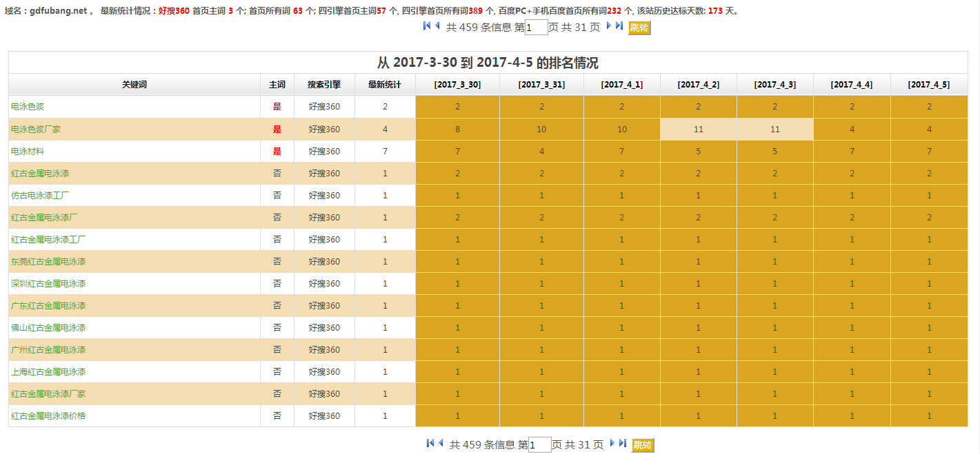Viewport: 980px width, 454px height.
Task: Advance to next page using bottom pagination arrow
Action: pos(612,443)
